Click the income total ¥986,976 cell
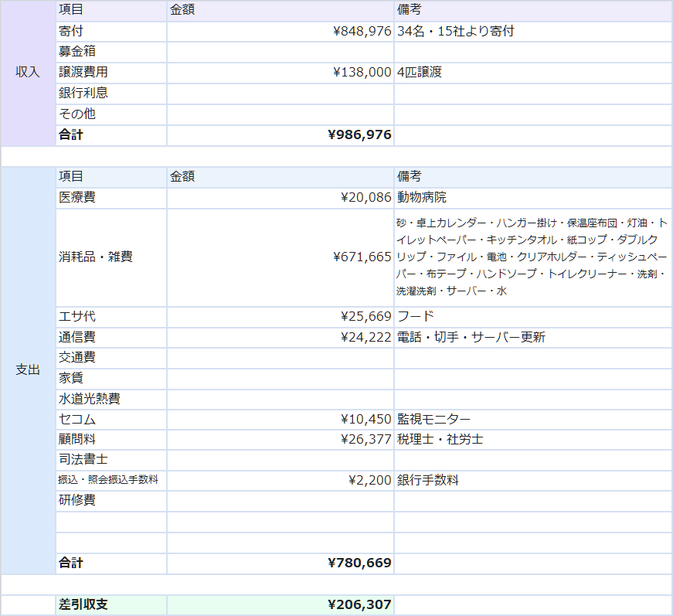This screenshot has width=673, height=616. (280, 135)
